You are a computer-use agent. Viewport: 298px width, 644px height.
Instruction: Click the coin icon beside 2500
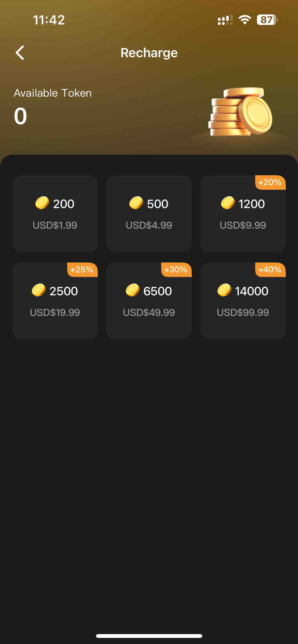[x=38, y=290]
